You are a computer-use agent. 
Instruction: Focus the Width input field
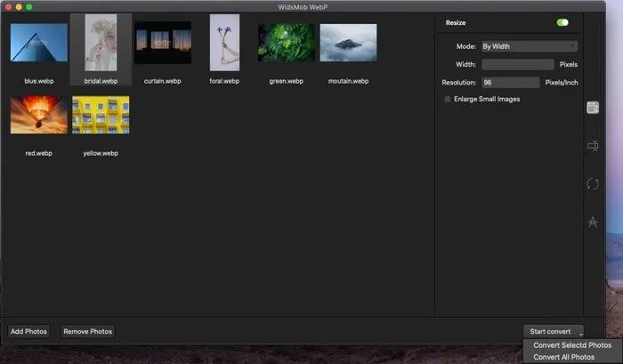pos(517,64)
